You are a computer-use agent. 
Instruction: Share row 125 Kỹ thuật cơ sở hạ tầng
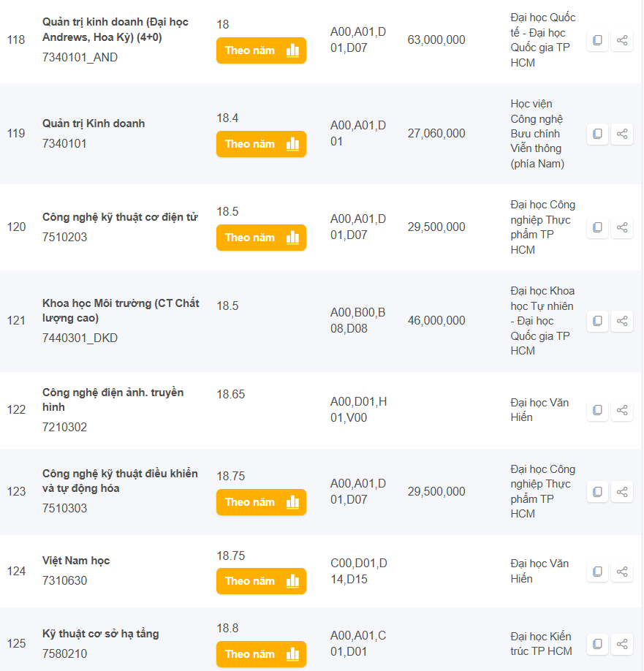622,644
